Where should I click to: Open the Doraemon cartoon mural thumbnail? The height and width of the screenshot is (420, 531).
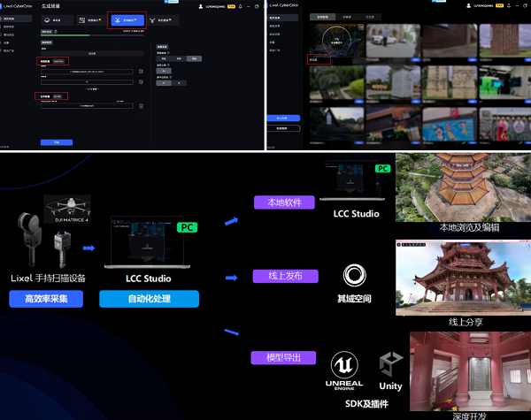coord(450,124)
